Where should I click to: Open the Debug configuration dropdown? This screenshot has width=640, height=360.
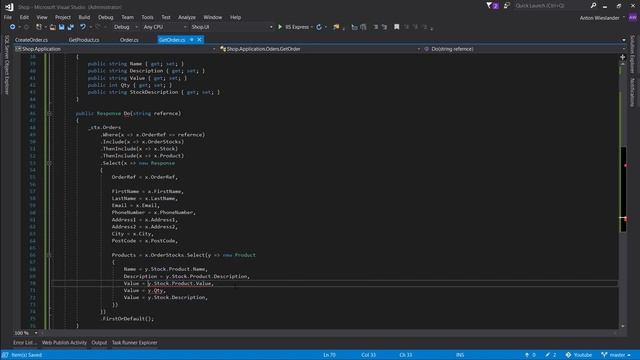pos(125,27)
